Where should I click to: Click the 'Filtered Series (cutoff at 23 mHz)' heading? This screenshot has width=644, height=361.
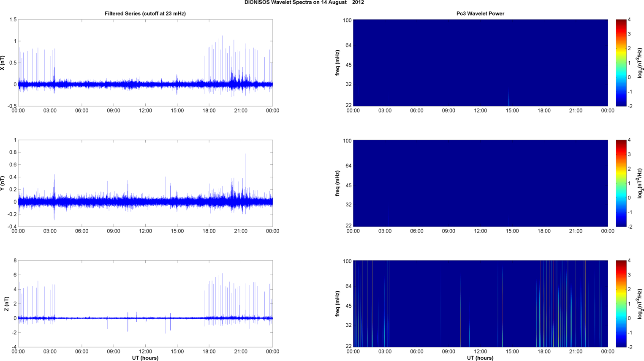pos(145,14)
